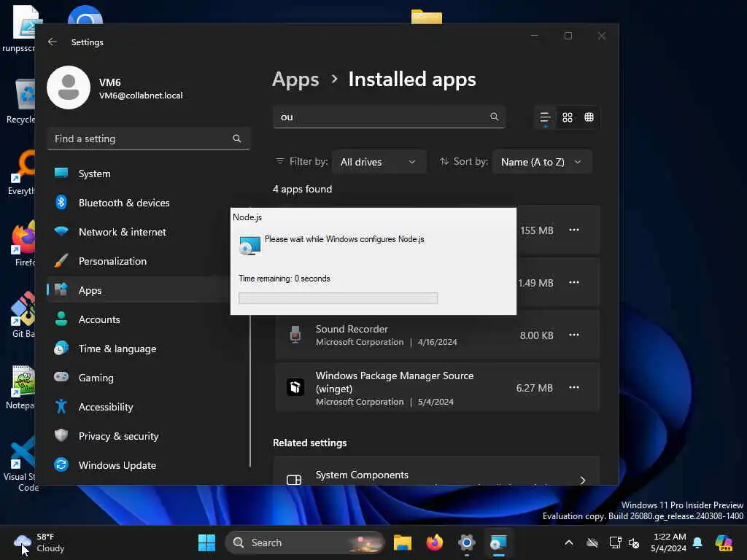Open the Windows Start menu
The image size is (747, 560).
206,542
